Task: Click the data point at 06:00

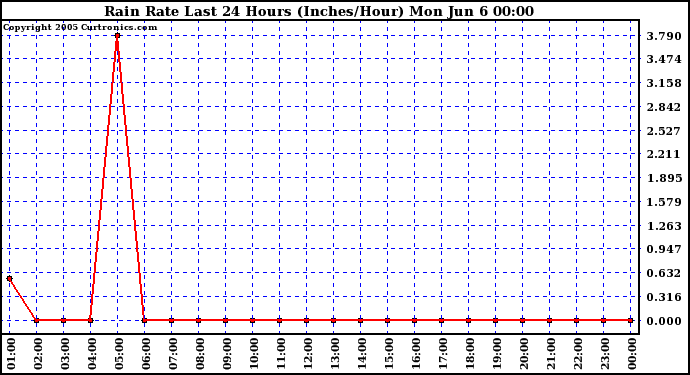Action: (144, 320)
